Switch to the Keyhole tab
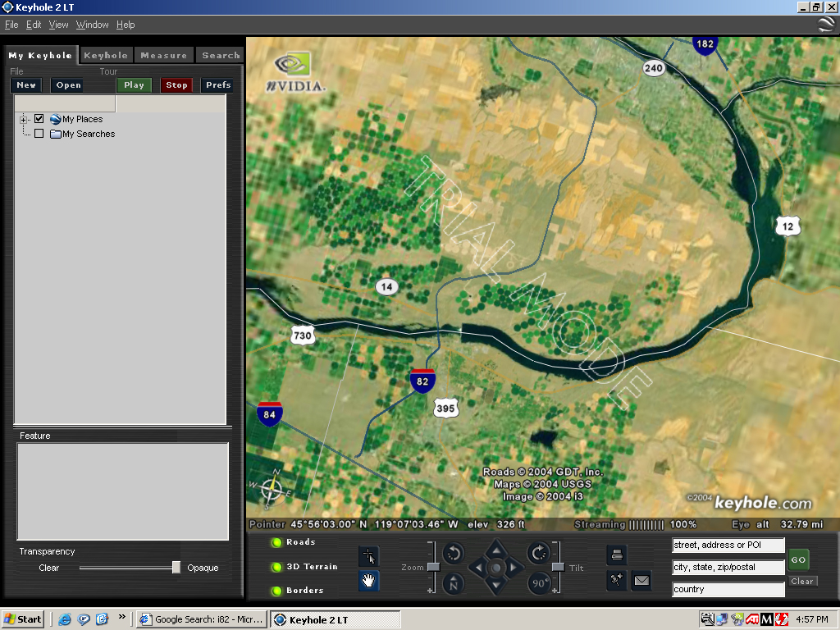 [x=106, y=55]
